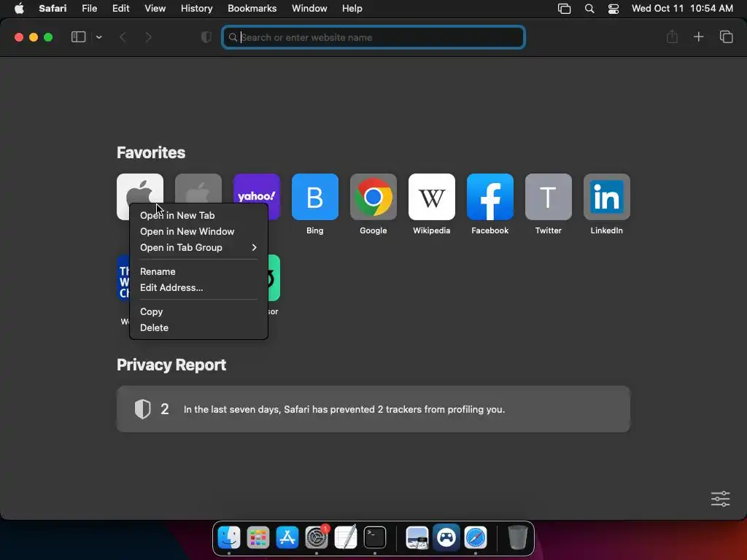
Task: Open the Twitter favorite tile
Action: 549,197
